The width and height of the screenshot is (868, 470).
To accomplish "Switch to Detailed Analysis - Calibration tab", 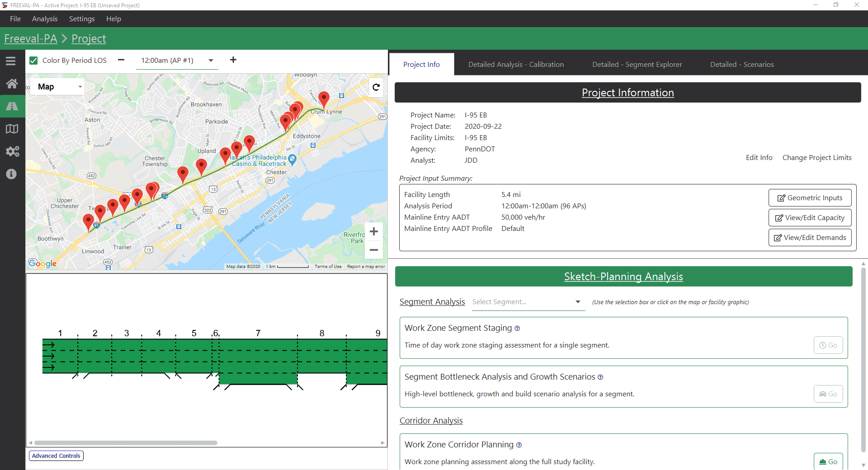I will coord(516,65).
